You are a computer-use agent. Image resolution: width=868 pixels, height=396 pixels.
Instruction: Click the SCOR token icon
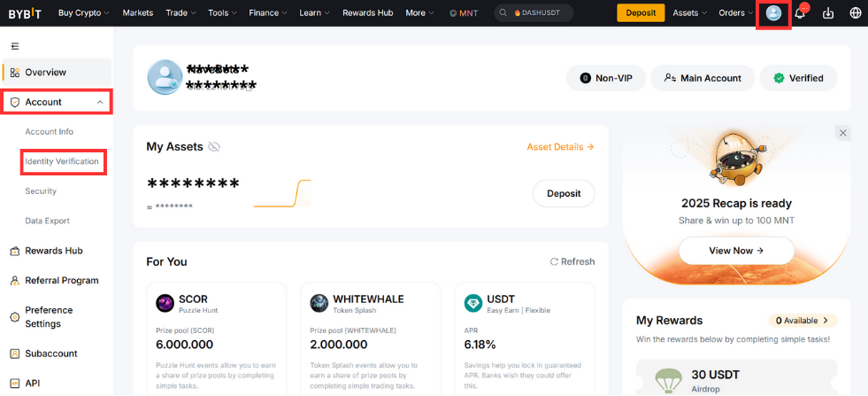[x=165, y=303]
